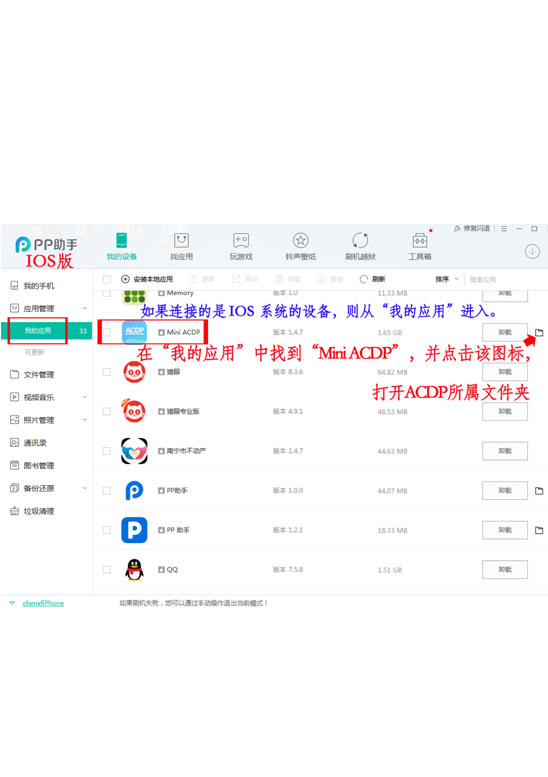Open 通讯录 in the sidebar
Image resolution: width=548 pixels, height=777 pixels.
(29, 443)
